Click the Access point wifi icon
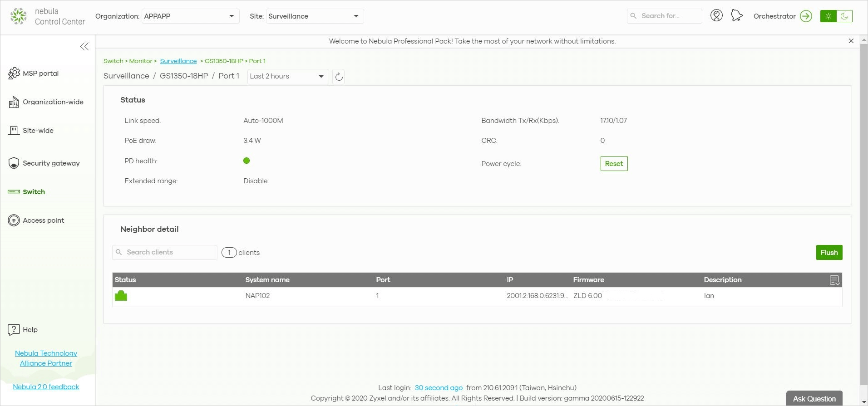The image size is (868, 406). (x=14, y=220)
